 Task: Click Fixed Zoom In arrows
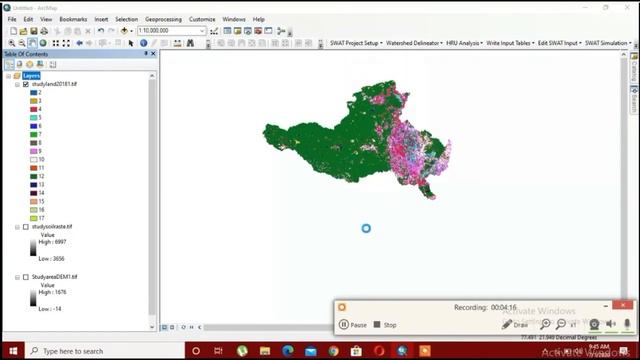pyautogui.click(x=56, y=43)
